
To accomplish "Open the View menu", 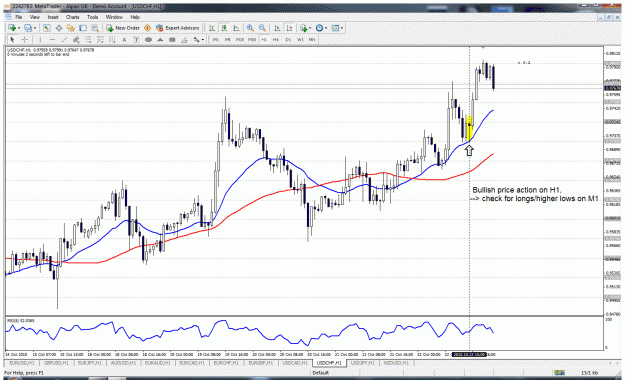I will pyautogui.click(x=35, y=17).
